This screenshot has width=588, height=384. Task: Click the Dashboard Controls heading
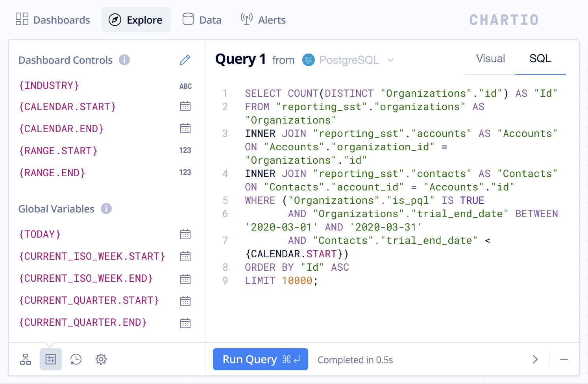(66, 60)
